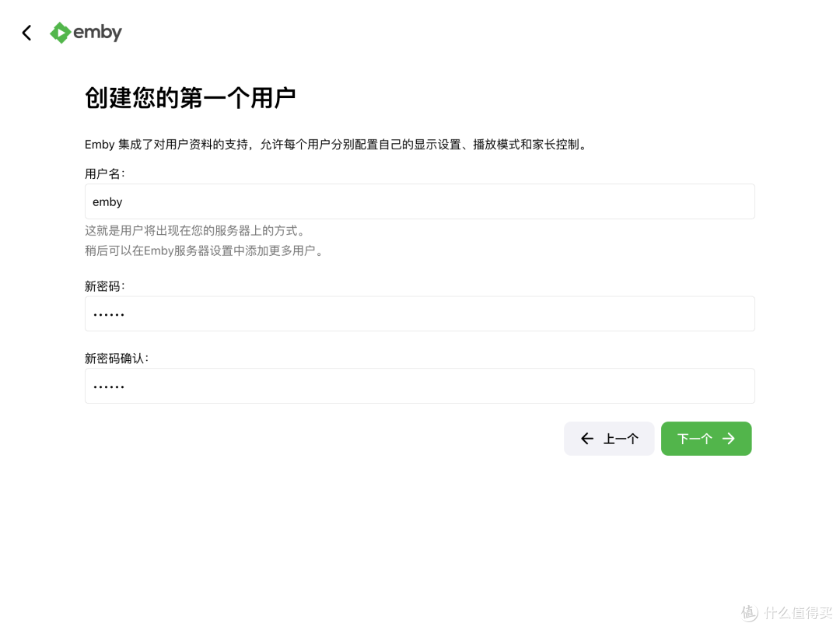Select the Emby logo to return home
Image resolution: width=840 pixels, height=630 pixels.
(60, 32)
